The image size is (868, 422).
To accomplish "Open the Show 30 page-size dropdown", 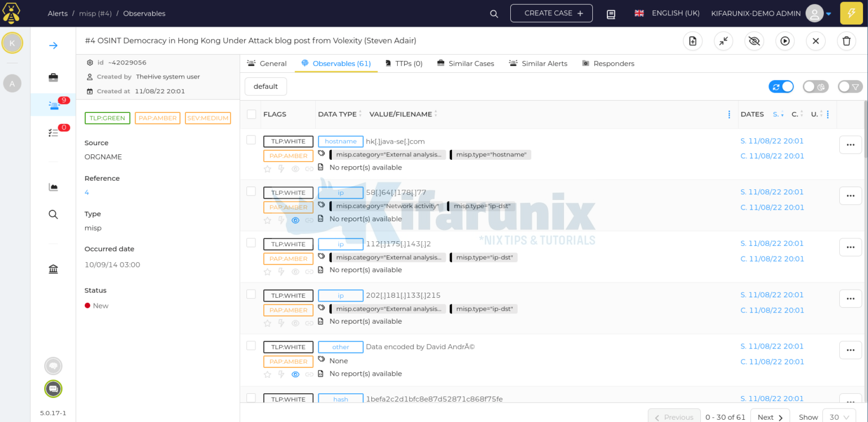I will 838,417.
